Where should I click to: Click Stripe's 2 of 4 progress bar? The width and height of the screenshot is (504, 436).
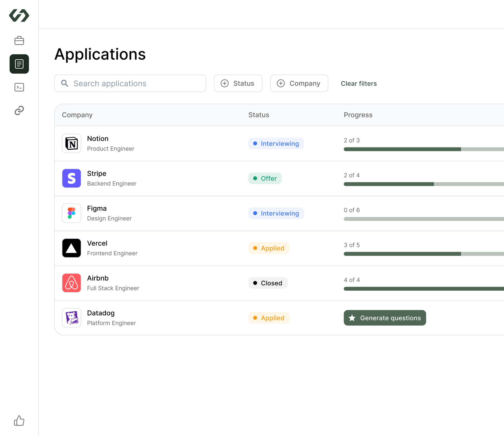click(424, 184)
